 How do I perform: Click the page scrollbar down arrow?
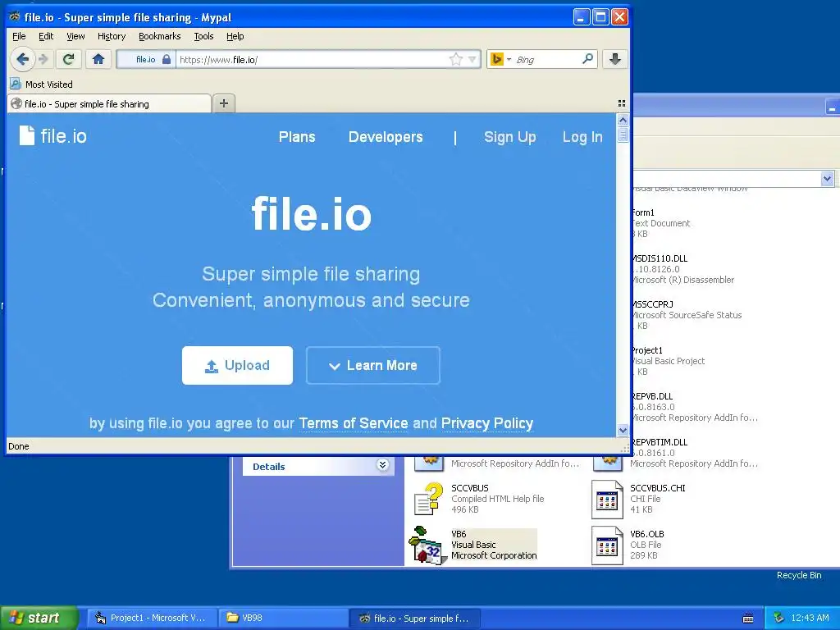tap(623, 430)
